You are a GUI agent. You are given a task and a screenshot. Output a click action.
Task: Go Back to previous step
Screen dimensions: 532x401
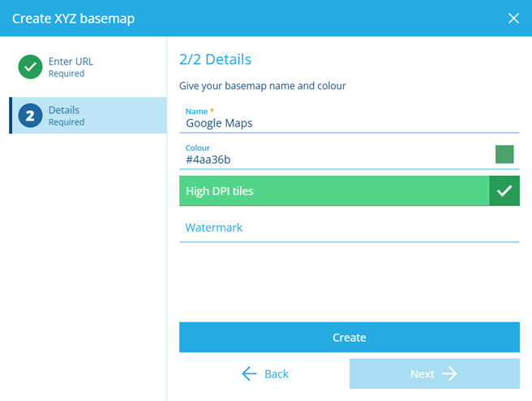pos(265,374)
